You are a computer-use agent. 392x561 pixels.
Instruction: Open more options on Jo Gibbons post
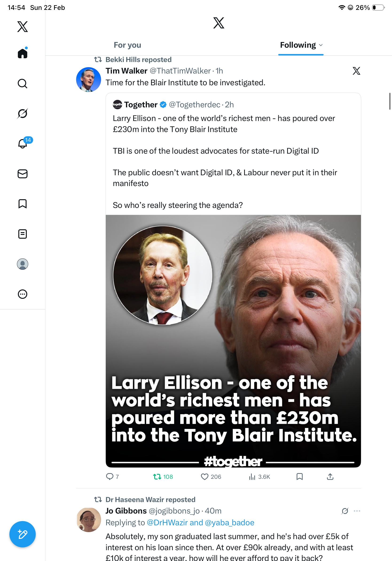click(x=357, y=511)
